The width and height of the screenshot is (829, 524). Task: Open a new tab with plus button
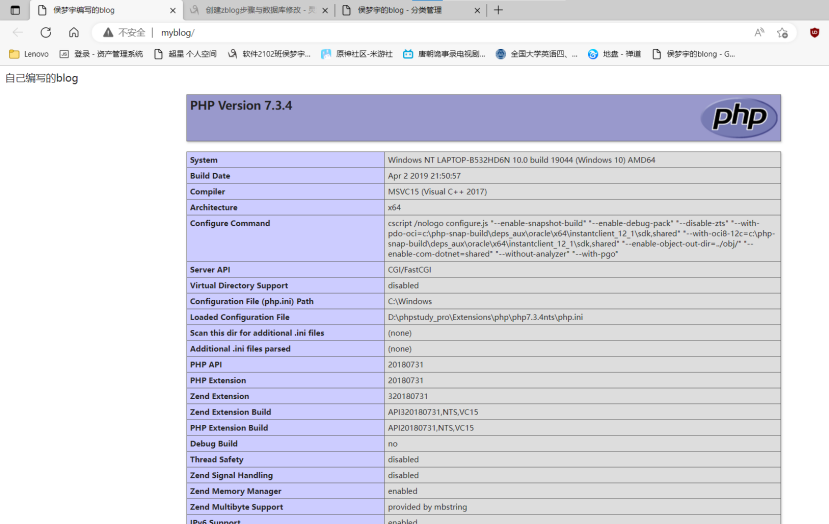click(x=498, y=10)
